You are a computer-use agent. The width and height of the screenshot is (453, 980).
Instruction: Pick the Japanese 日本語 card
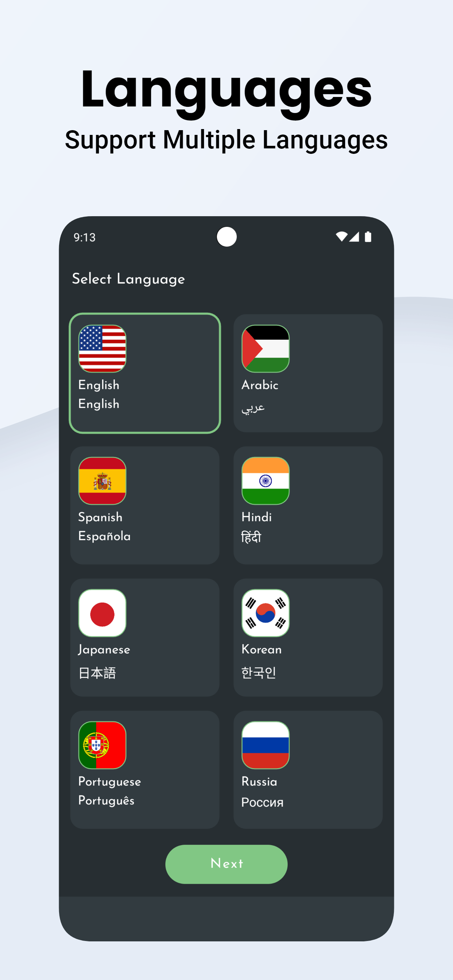145,638
